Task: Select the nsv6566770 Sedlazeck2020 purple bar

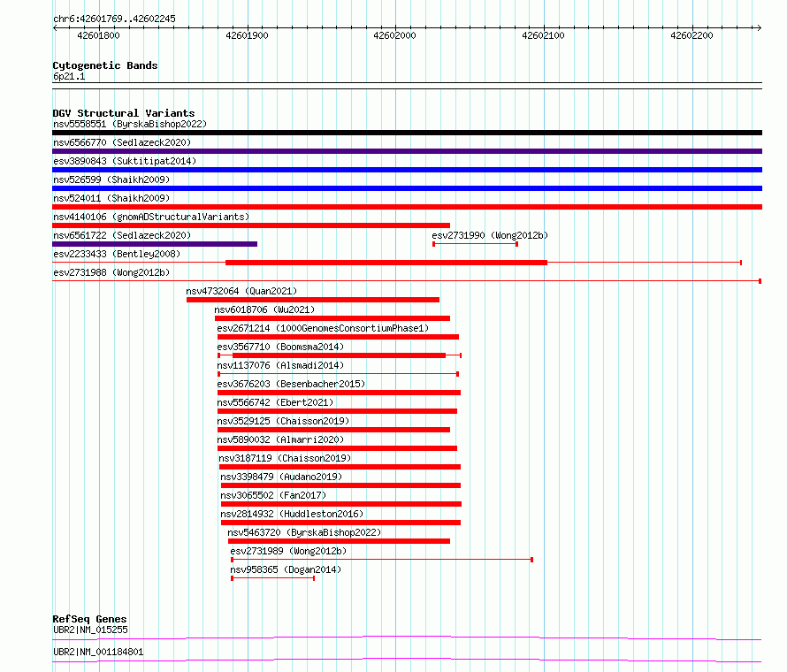Action: [407, 151]
